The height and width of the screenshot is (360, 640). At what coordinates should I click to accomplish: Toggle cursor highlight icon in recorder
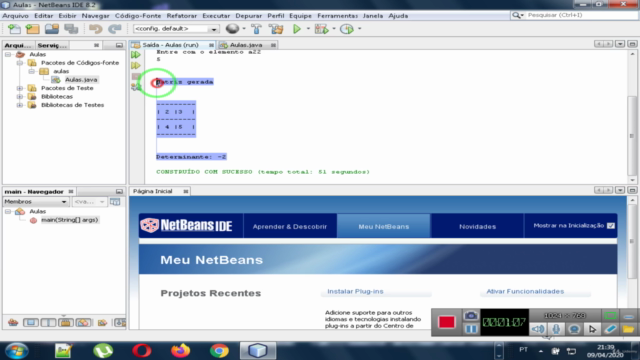click(592, 329)
